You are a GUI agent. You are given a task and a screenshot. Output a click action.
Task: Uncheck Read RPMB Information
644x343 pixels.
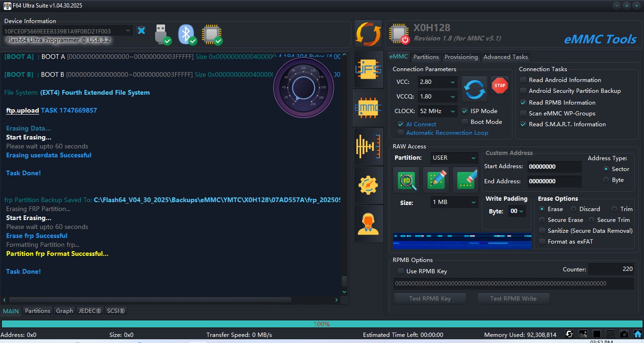(523, 102)
